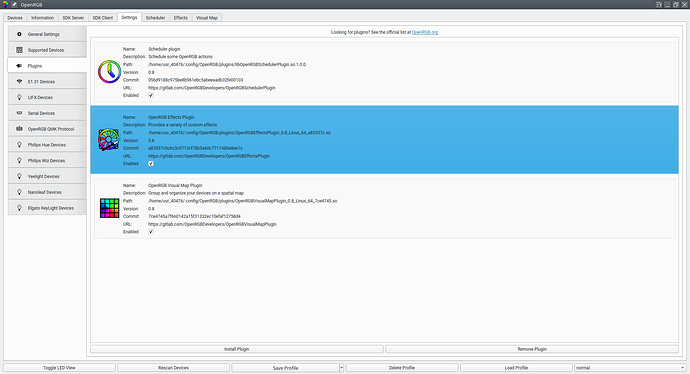Open the profile selector showing normal
The image size is (690, 374).
[630, 367]
